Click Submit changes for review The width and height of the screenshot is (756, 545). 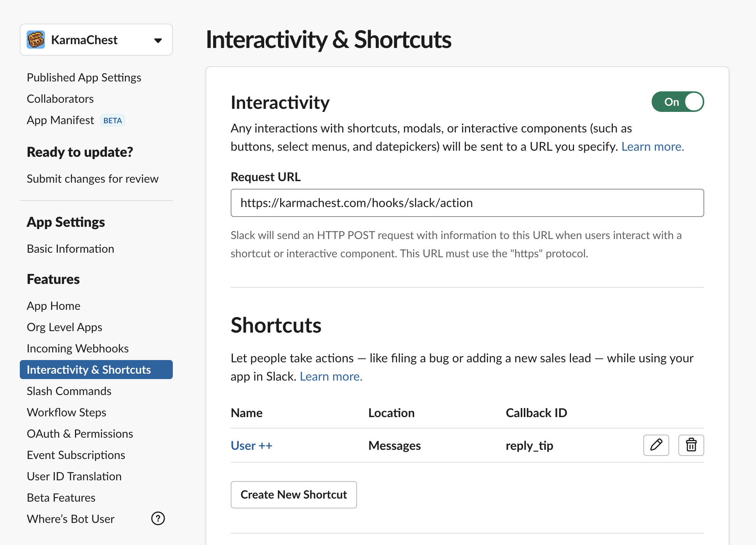(93, 178)
